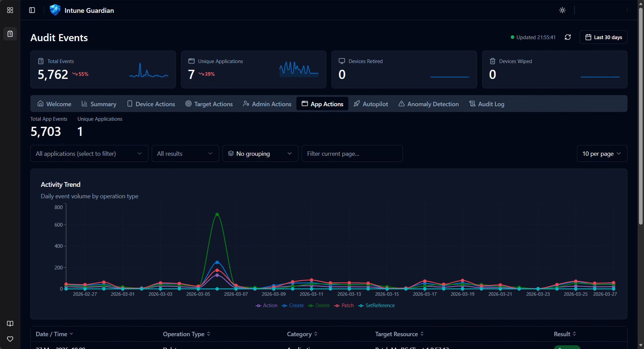
Task: Open the clipboard audit icon in sidebar
Action: [x=10, y=34]
